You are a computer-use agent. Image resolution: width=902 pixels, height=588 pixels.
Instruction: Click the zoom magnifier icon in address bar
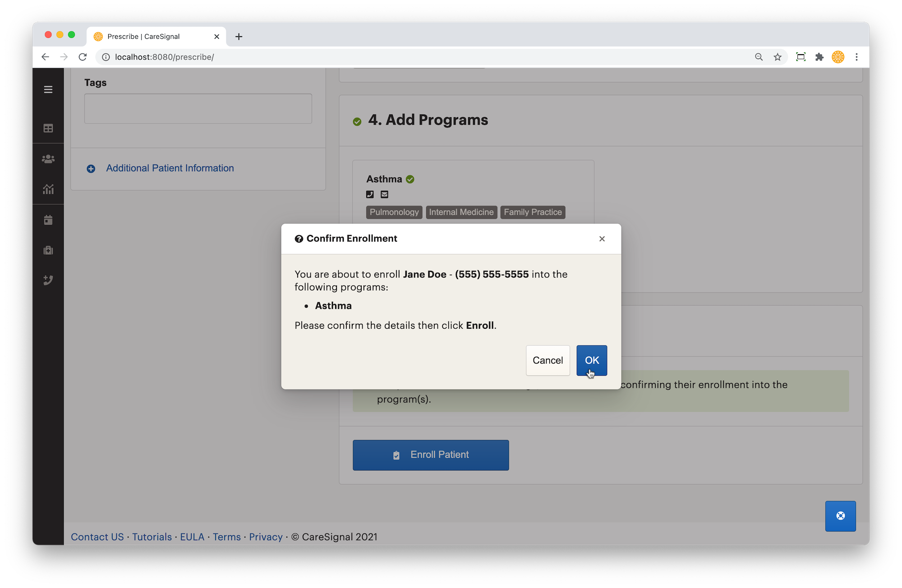click(759, 57)
